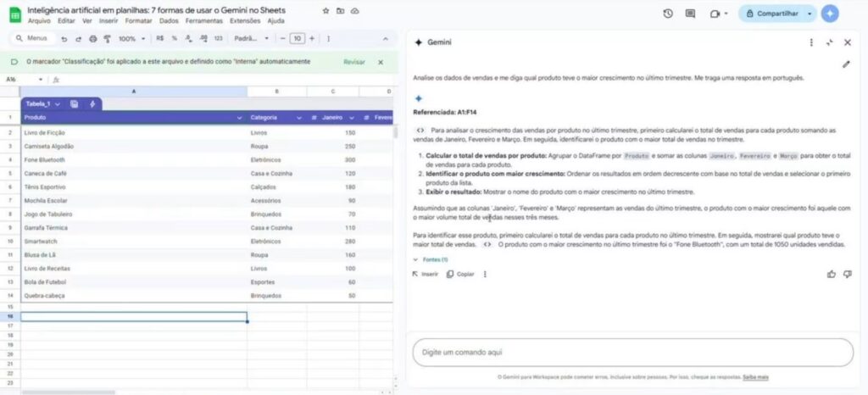Viewport: 868px width, 395px height.
Task: Open table save icon next to Tabela_1
Action: coord(75,104)
